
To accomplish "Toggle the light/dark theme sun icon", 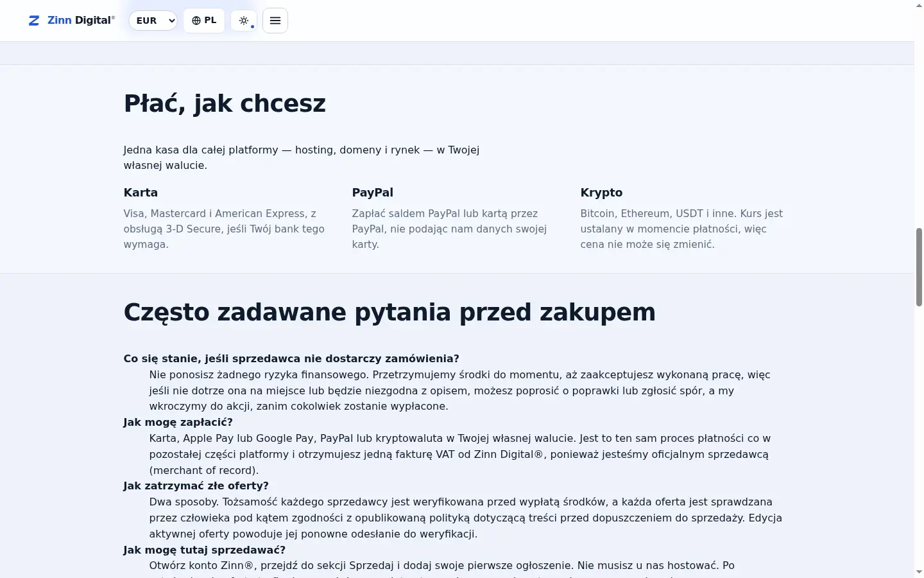I will [244, 21].
